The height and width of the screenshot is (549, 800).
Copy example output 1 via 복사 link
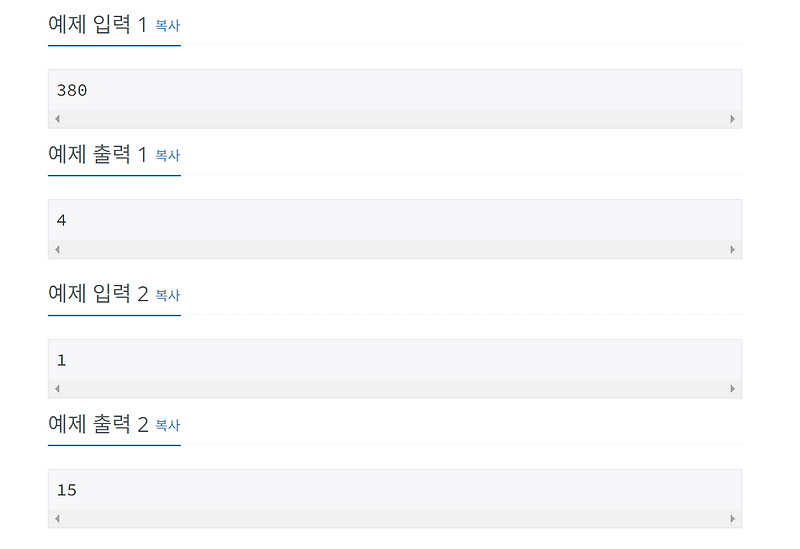point(167,155)
